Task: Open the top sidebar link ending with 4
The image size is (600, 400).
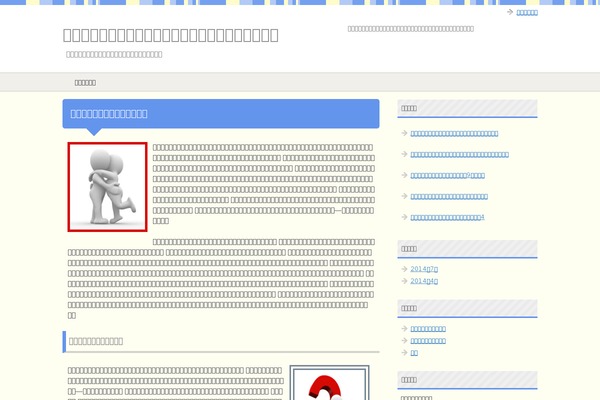Action: [x=447, y=217]
